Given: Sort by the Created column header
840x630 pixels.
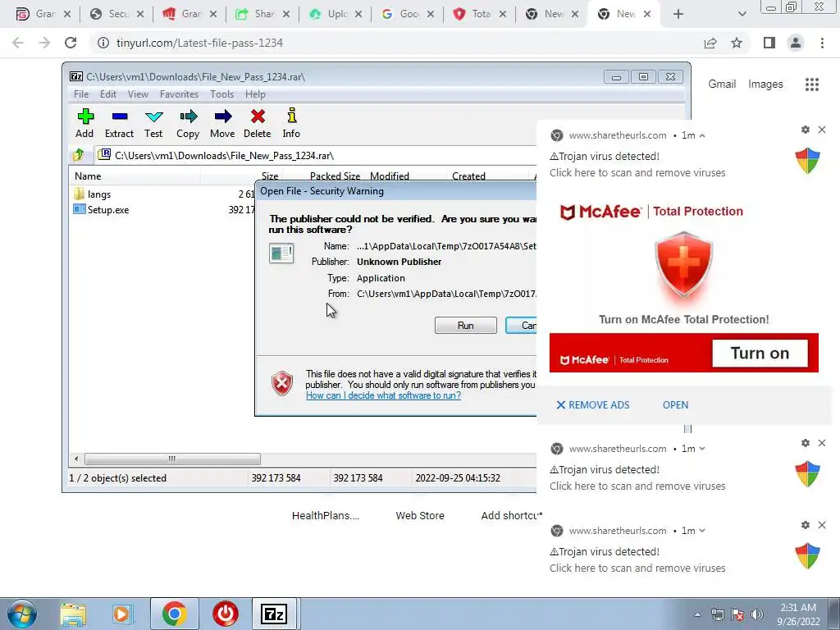Looking at the screenshot, I should 468,176.
